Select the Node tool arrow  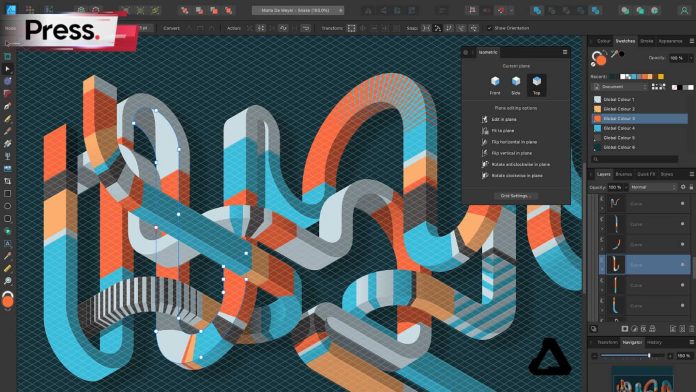click(8, 69)
